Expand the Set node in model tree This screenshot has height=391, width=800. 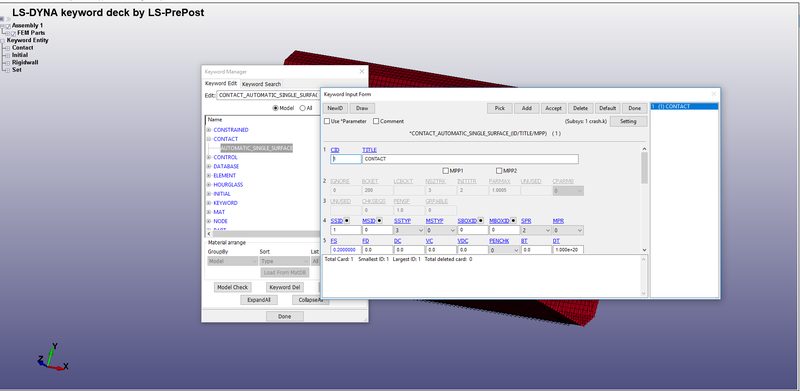click(8, 70)
